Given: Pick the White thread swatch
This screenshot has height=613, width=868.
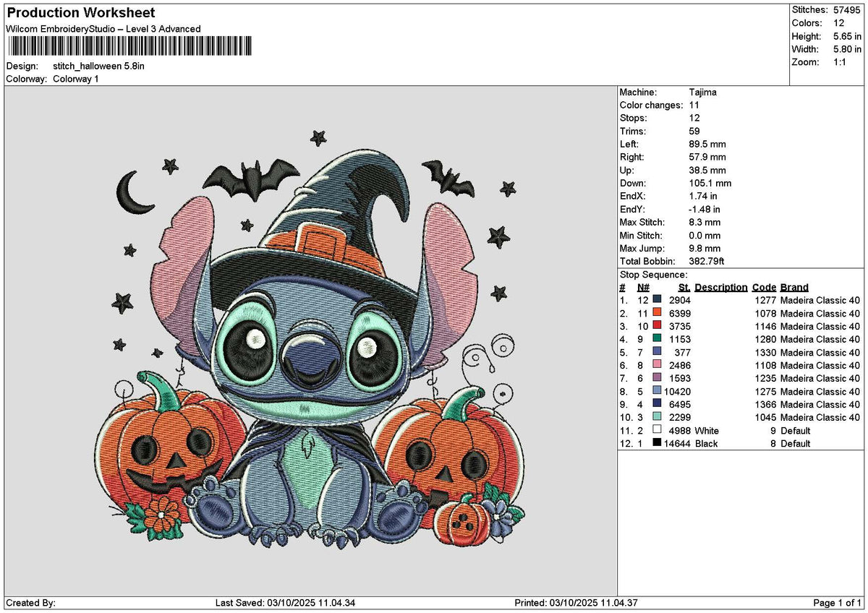Looking at the screenshot, I should pyautogui.click(x=657, y=429).
